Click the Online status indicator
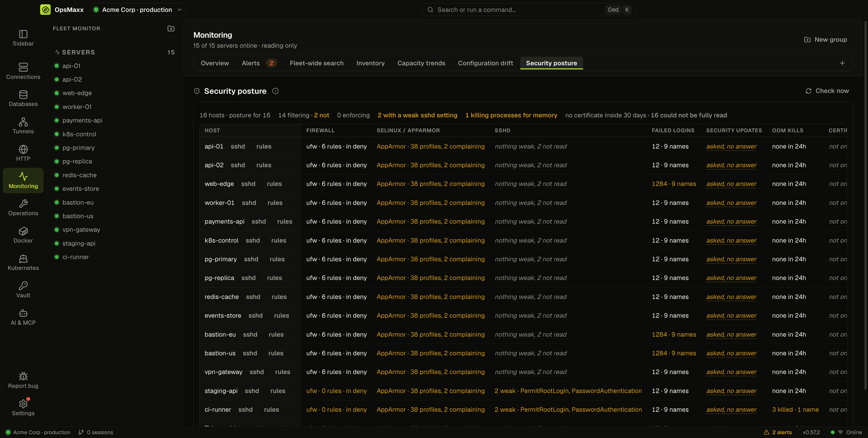Viewport: 868px width, 438px height. point(846,432)
